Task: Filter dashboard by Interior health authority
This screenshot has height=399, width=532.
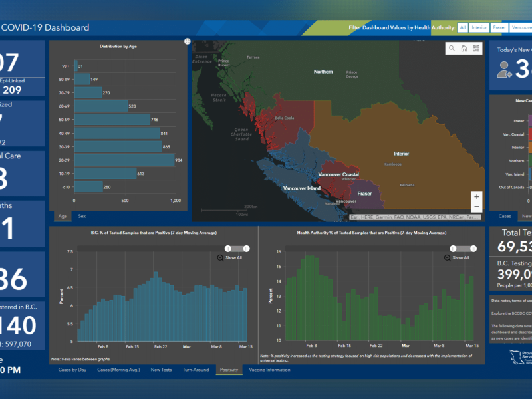Action: (x=479, y=27)
